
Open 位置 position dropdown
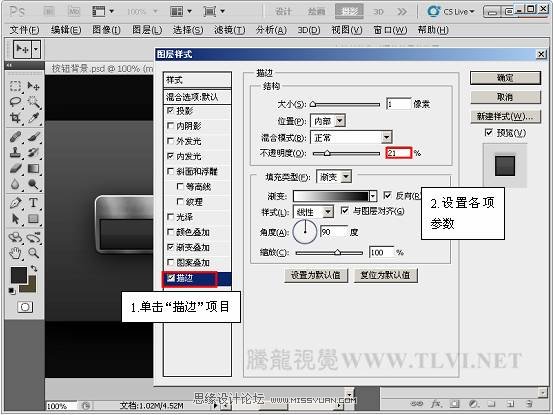coord(339,121)
